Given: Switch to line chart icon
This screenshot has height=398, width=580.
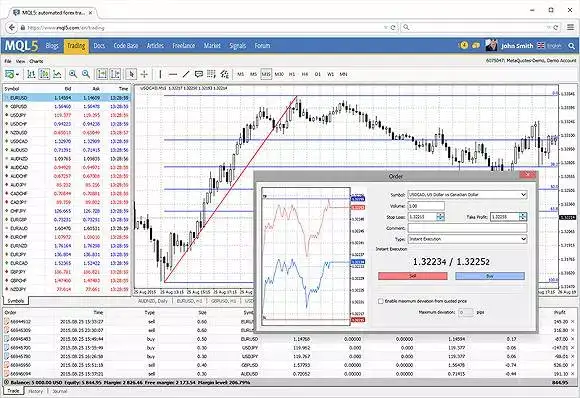Looking at the screenshot, I should point(57,74).
